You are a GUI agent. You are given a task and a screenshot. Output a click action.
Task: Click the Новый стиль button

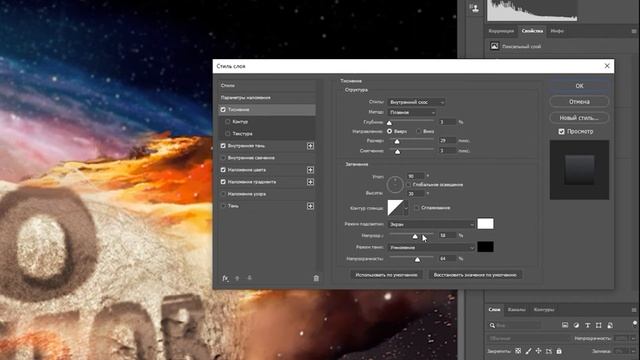(x=579, y=118)
